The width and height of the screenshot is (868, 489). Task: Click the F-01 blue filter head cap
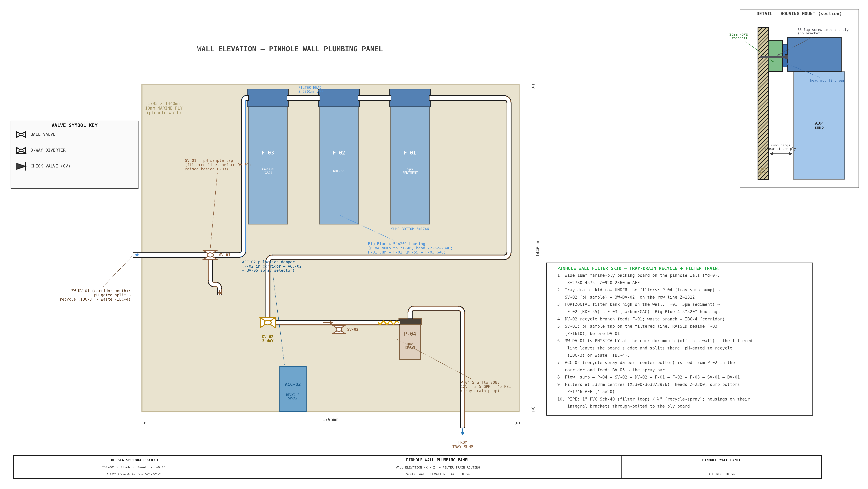click(x=410, y=98)
